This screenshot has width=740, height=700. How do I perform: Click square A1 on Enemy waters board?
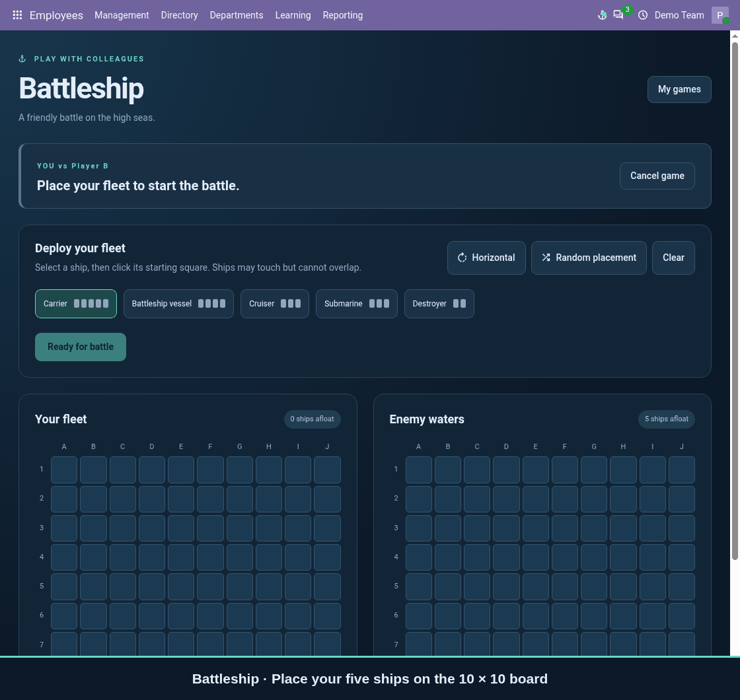(x=419, y=470)
